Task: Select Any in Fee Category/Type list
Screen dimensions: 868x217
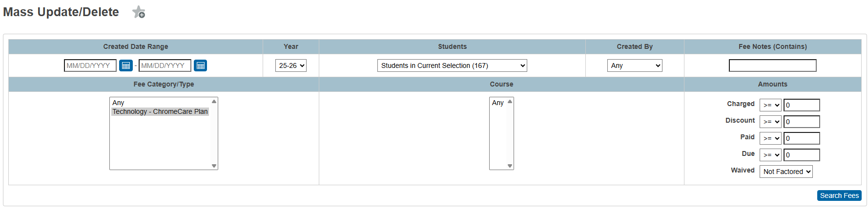Action: (119, 103)
